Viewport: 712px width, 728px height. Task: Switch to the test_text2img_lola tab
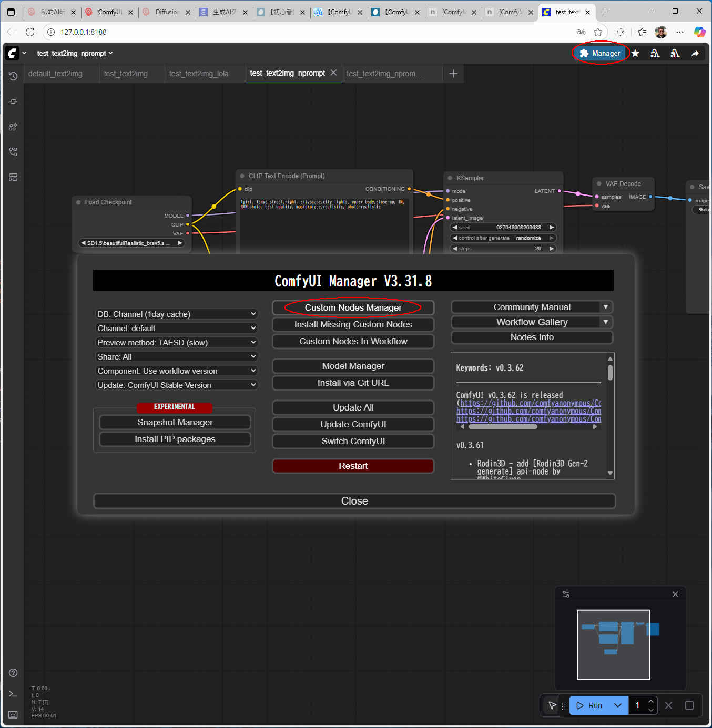point(199,74)
